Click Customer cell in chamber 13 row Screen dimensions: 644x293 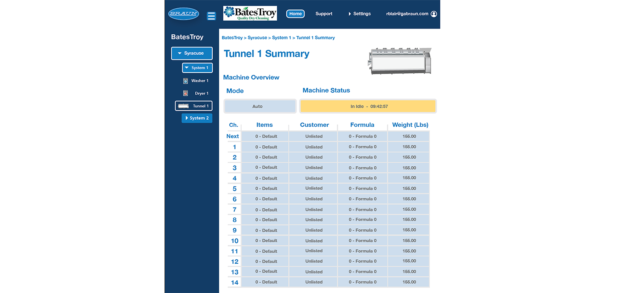click(x=314, y=272)
